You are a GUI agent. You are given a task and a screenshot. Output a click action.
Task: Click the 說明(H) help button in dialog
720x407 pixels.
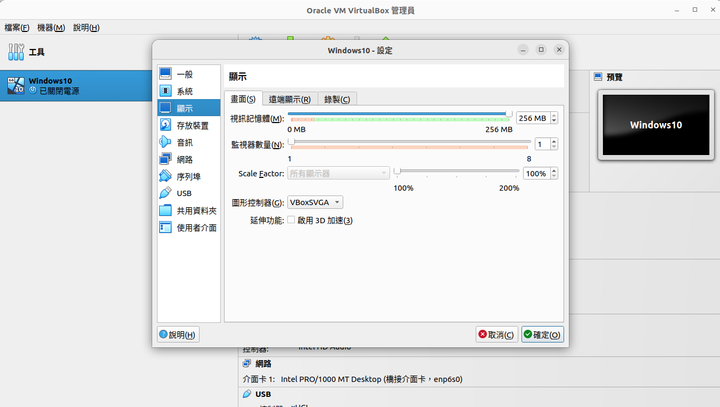pyautogui.click(x=178, y=334)
